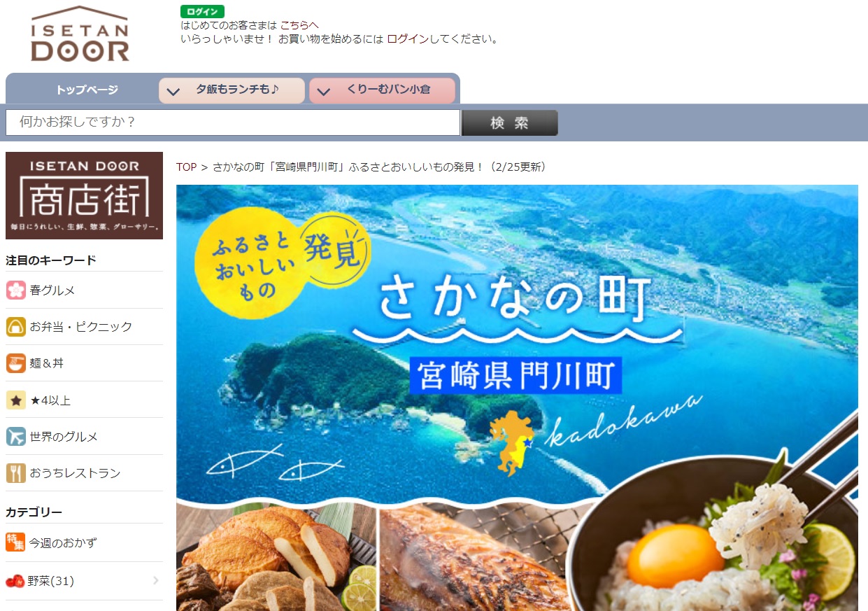
Task: Expand the 野菜(31) category chevron
Action: point(155,580)
